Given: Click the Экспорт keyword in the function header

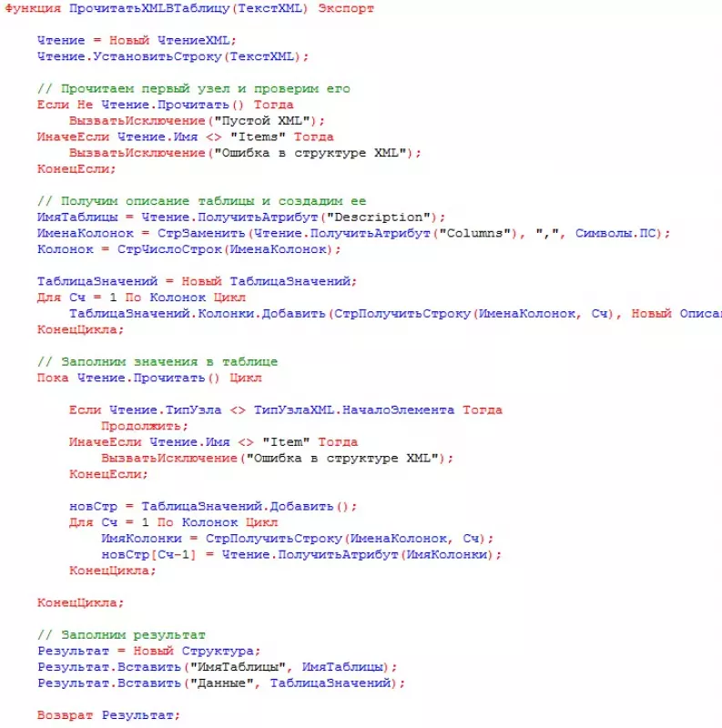Looking at the screenshot, I should (345, 8).
